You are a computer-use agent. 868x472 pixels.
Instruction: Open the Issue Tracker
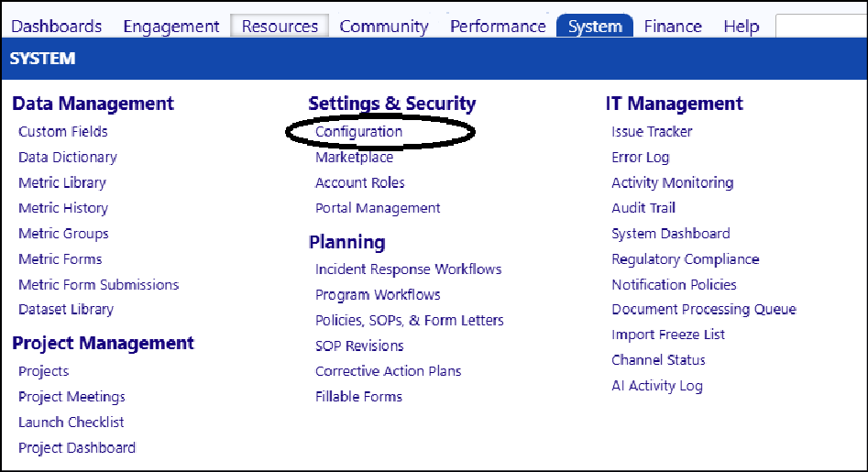point(652,132)
